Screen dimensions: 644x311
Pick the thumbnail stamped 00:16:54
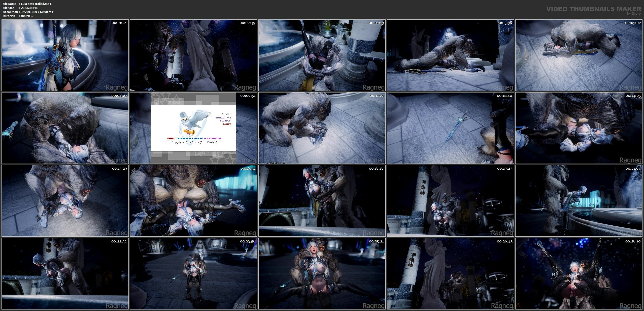[193, 201]
